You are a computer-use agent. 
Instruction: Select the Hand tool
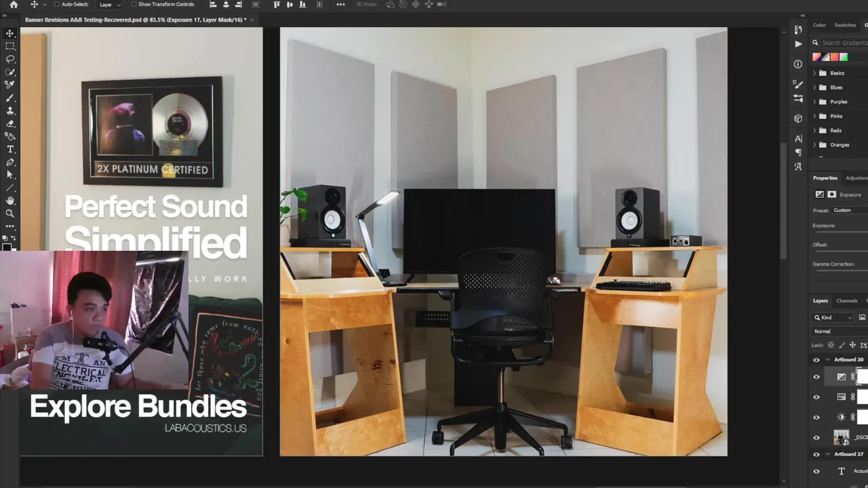click(10, 201)
